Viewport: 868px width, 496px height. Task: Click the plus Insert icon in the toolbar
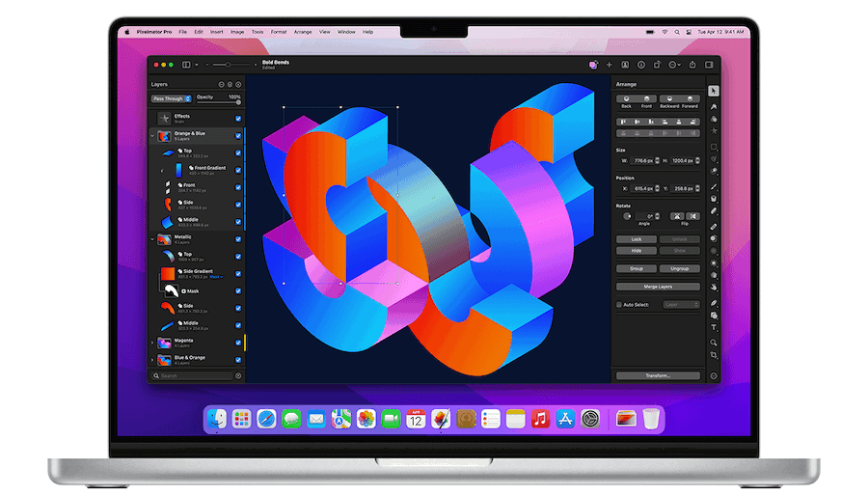tap(610, 65)
